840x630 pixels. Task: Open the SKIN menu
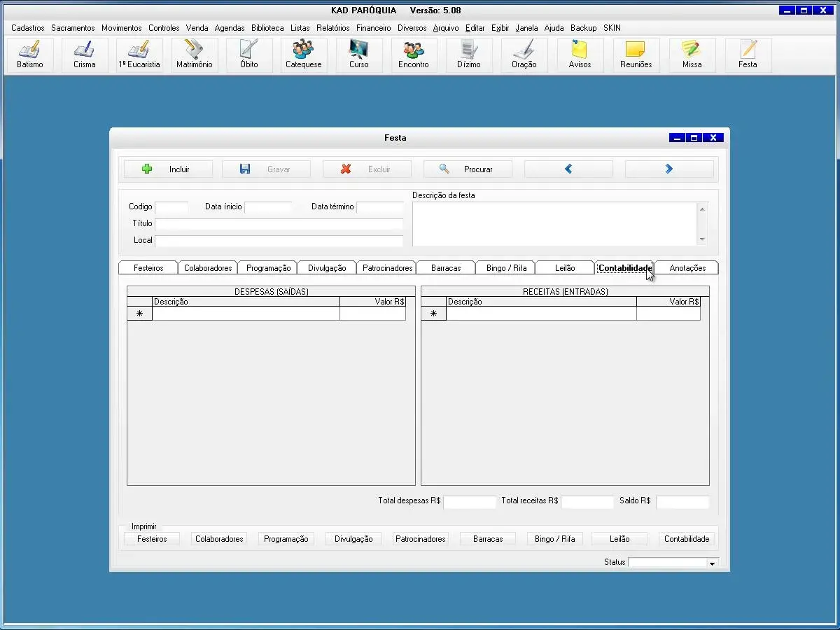[x=612, y=28]
